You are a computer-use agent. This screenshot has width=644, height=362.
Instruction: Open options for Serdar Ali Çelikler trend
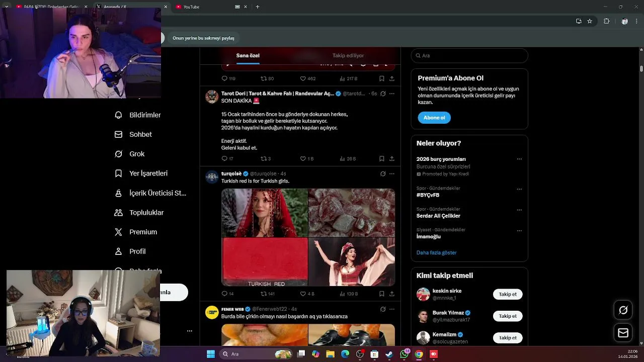[519, 210]
